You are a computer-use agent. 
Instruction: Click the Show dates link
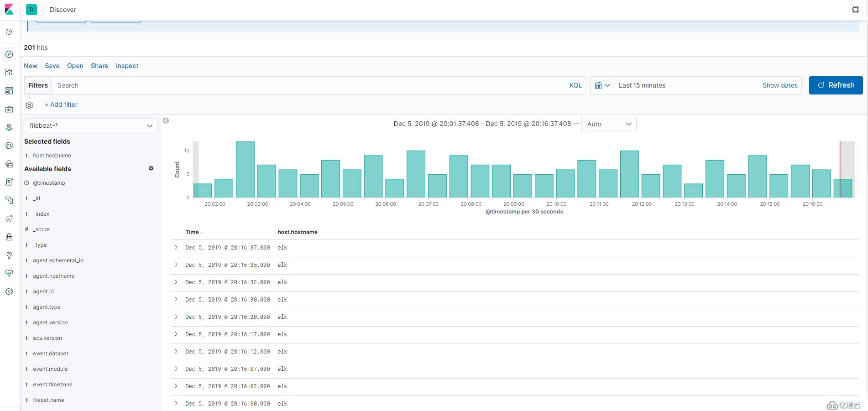point(780,85)
